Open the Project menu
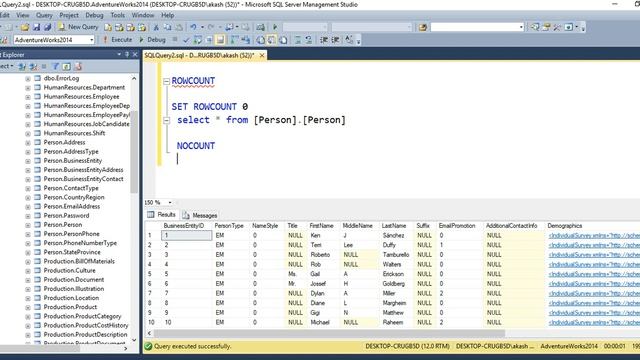The image size is (640, 360). [69, 15]
